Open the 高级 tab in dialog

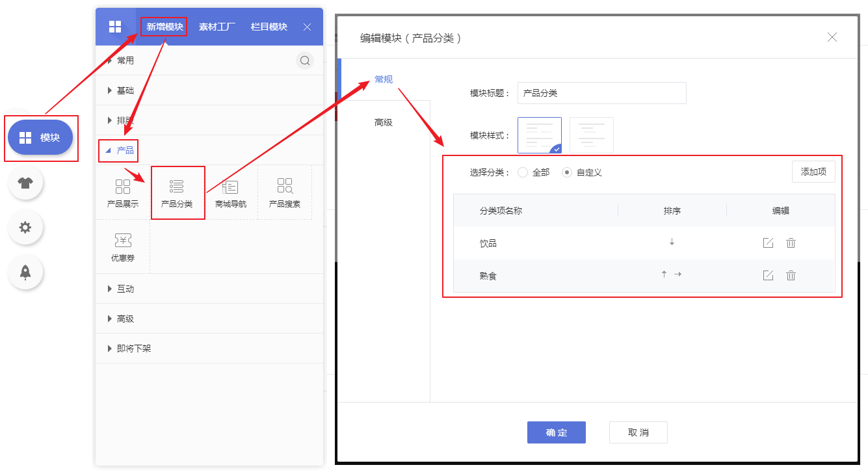click(384, 122)
